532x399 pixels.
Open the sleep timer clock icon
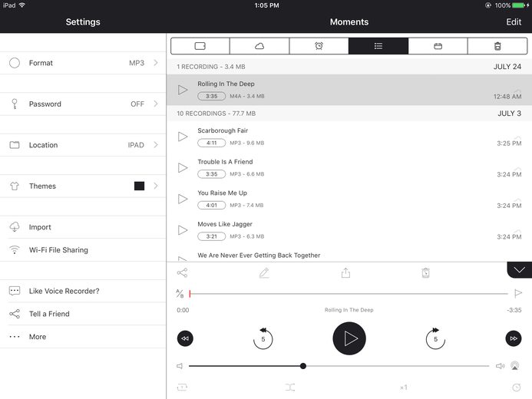click(517, 387)
